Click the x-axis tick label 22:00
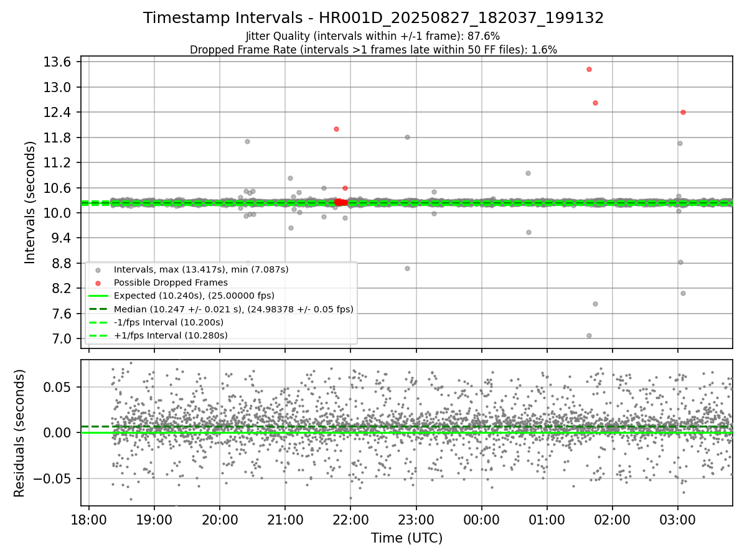This screenshot has height=560, width=747. point(350,519)
